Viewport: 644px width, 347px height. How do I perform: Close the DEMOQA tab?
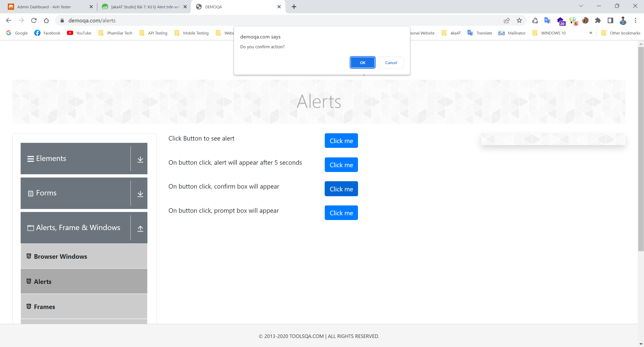(279, 7)
